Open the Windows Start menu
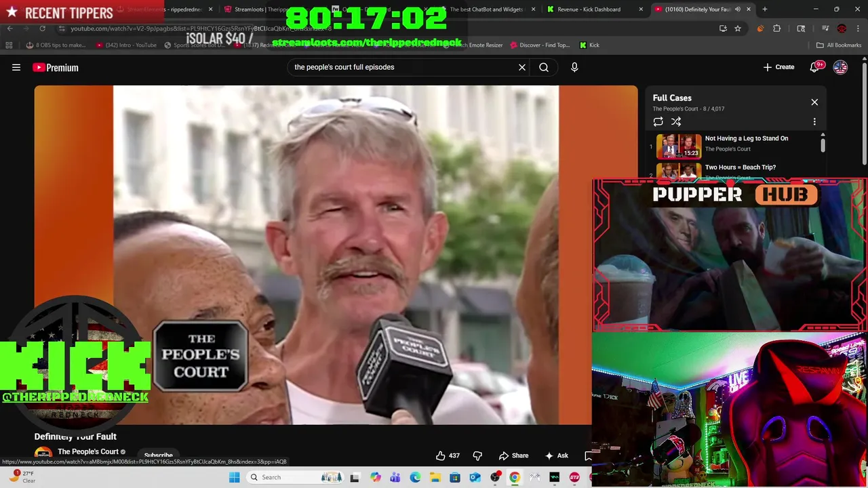Screen dimensions: 868x488 (x=234, y=477)
